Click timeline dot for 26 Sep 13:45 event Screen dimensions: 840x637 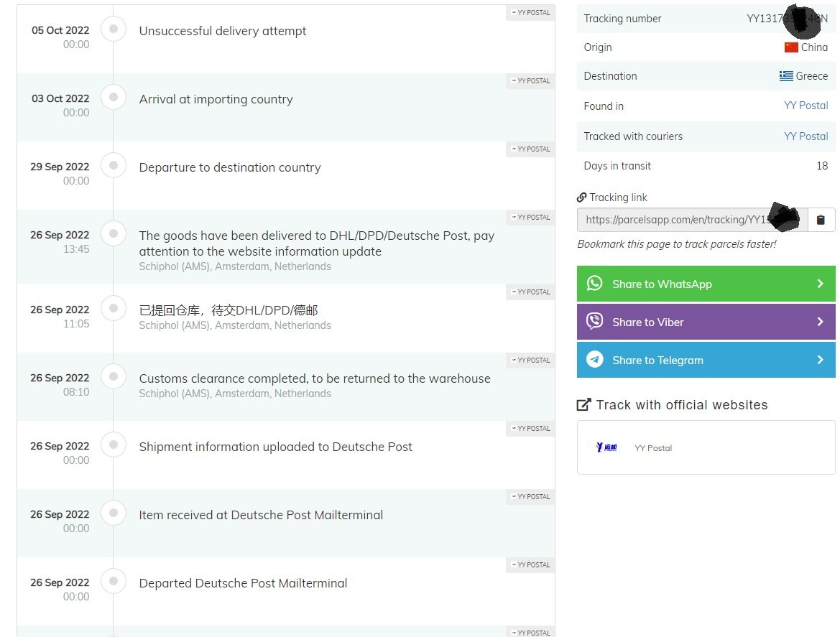tap(114, 233)
